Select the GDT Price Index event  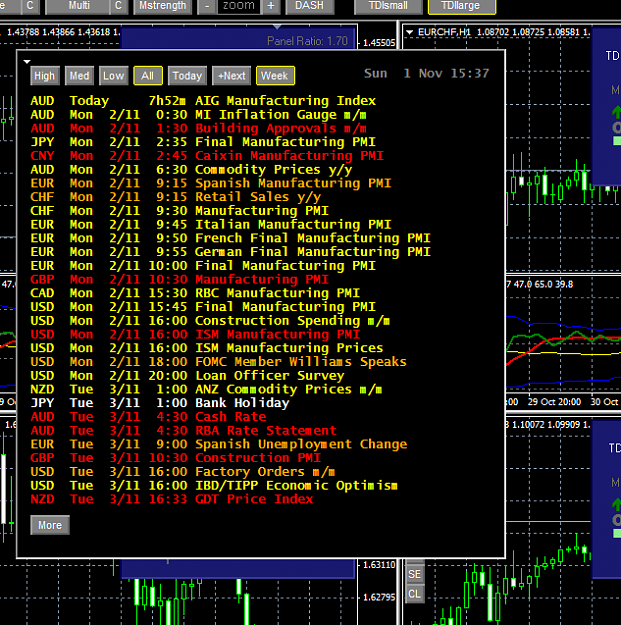(172, 499)
